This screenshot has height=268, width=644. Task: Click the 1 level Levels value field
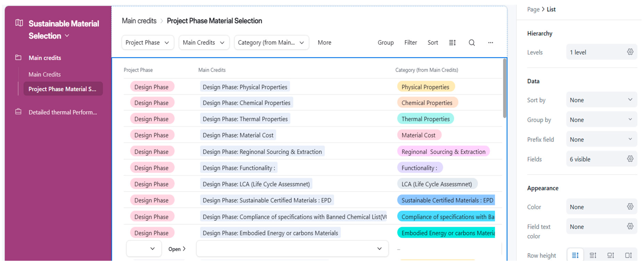601,52
